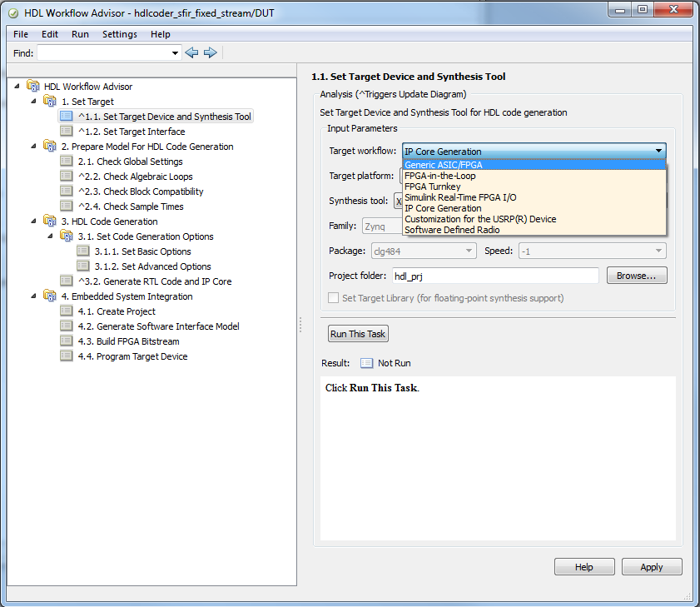Open the Run menu

coord(80,34)
